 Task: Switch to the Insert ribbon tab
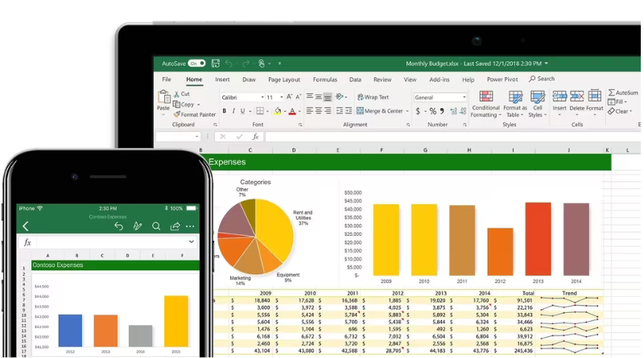tap(222, 79)
